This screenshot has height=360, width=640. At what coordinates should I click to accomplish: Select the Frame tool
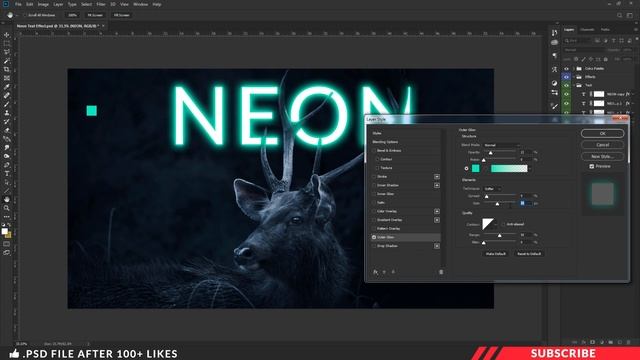7,78
